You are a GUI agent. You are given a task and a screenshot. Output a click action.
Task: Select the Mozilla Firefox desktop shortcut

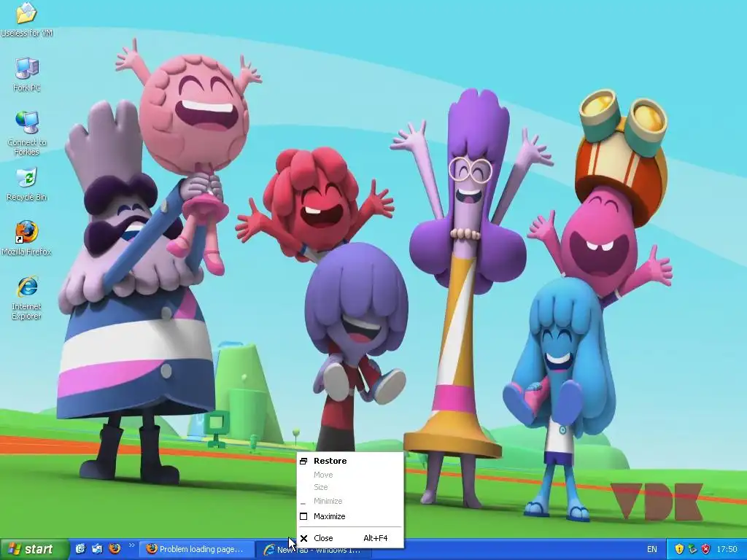26,238
